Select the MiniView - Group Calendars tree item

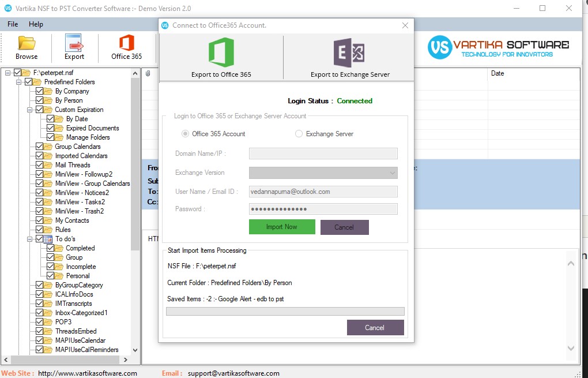coord(93,184)
